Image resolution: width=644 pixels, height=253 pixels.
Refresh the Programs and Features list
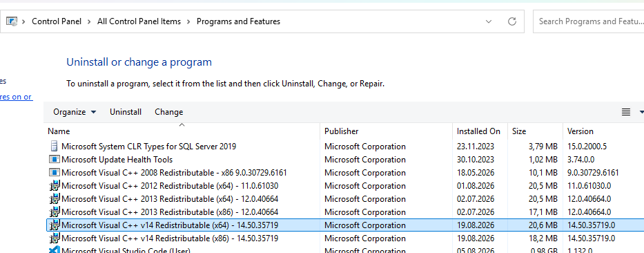(511, 21)
